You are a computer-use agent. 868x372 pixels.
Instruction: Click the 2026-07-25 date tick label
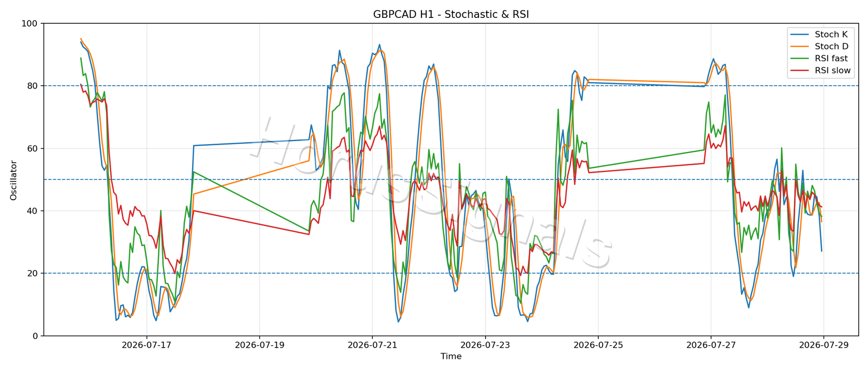(598, 344)
